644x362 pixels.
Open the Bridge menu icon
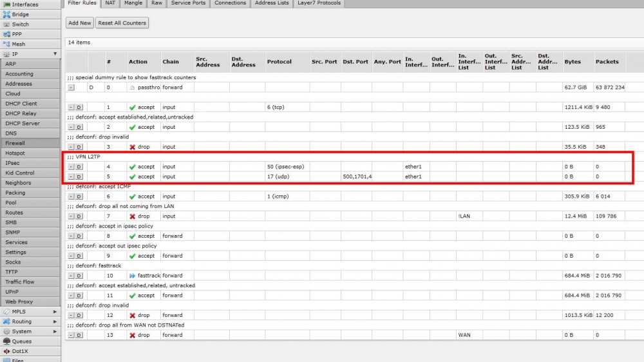tap(7, 14)
